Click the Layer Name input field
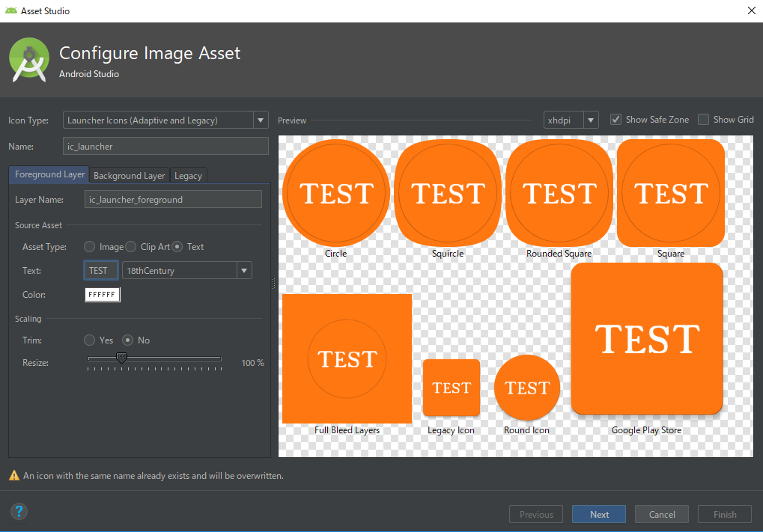Image resolution: width=763 pixels, height=532 pixels. [173, 199]
